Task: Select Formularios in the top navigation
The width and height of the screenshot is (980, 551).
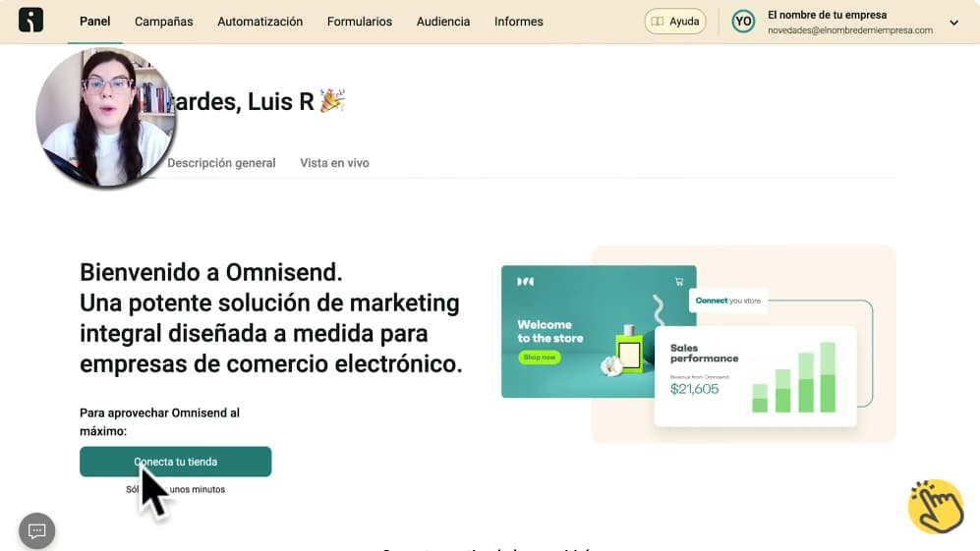Action: [360, 22]
